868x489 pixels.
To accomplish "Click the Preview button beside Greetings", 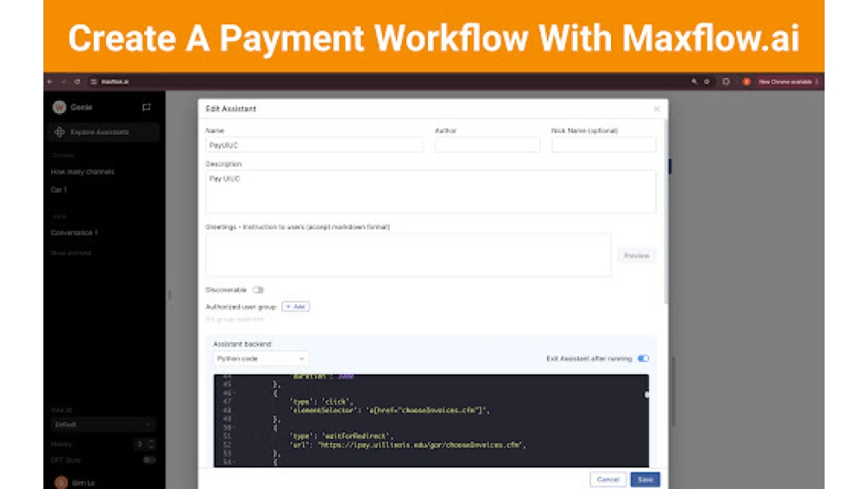I will point(636,256).
